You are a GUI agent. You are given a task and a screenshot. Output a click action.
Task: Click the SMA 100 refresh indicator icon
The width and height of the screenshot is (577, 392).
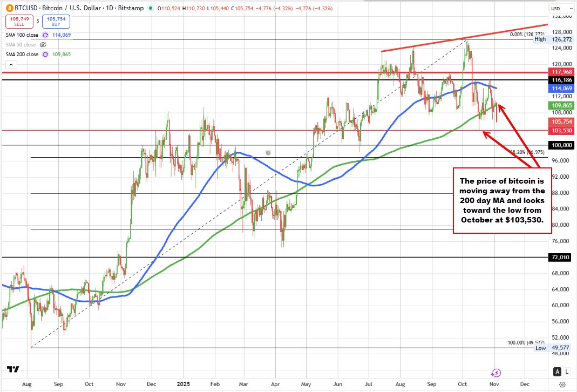[45, 35]
